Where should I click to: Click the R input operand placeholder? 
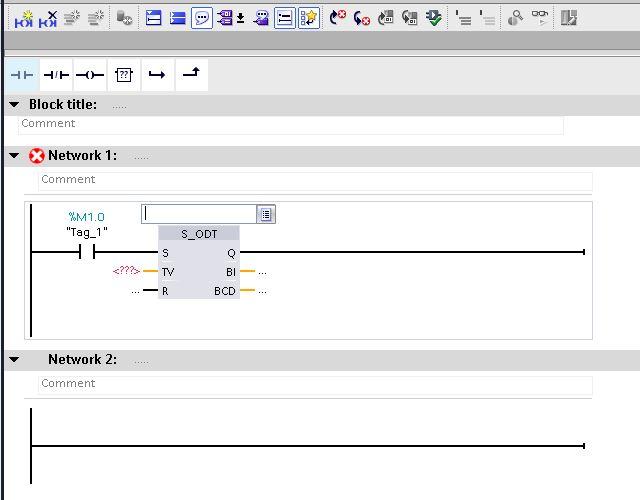point(135,291)
